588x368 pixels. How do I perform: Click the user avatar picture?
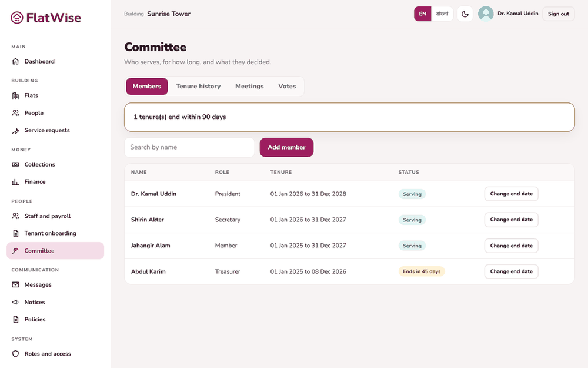click(486, 14)
